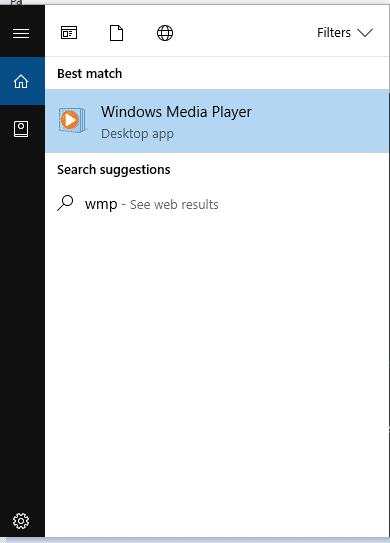
Task: Open the Settings gear in the sidebar
Action: click(x=21, y=521)
